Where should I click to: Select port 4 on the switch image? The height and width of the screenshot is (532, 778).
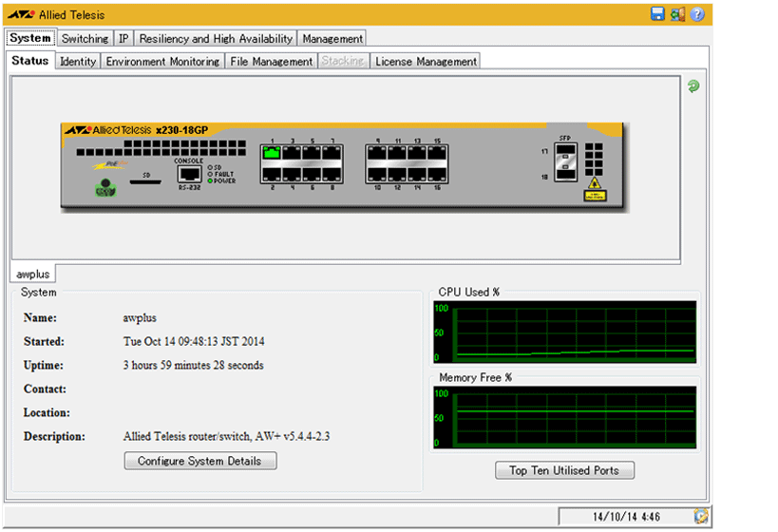pyautogui.click(x=292, y=174)
